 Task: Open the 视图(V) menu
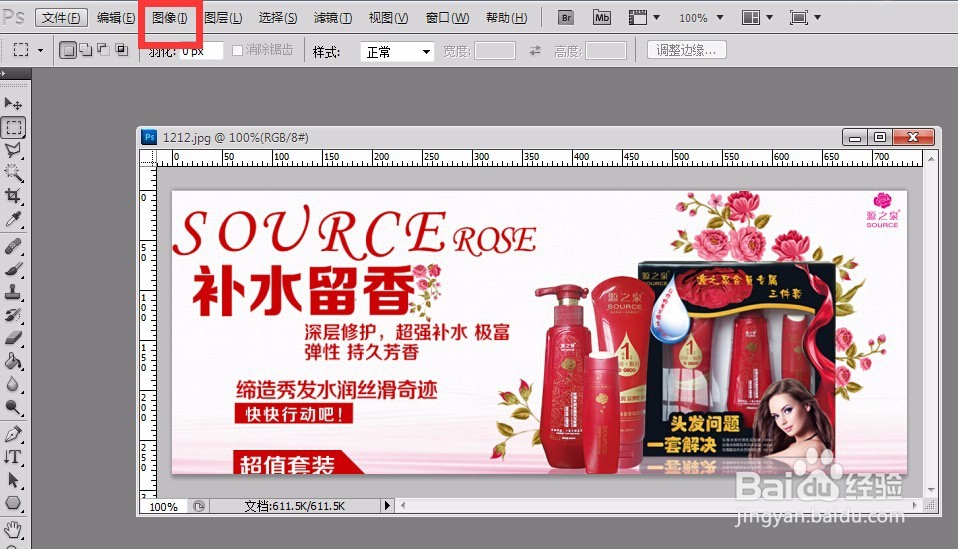(x=388, y=18)
